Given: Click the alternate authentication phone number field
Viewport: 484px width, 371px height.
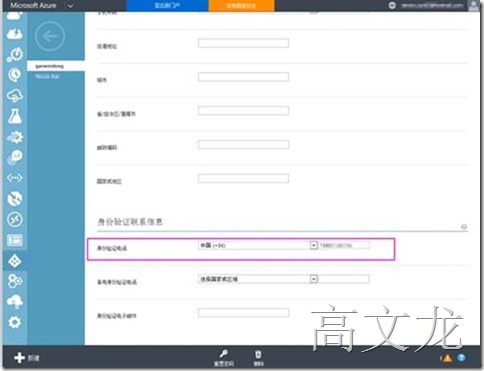Looking at the screenshot, I should tap(344, 279).
